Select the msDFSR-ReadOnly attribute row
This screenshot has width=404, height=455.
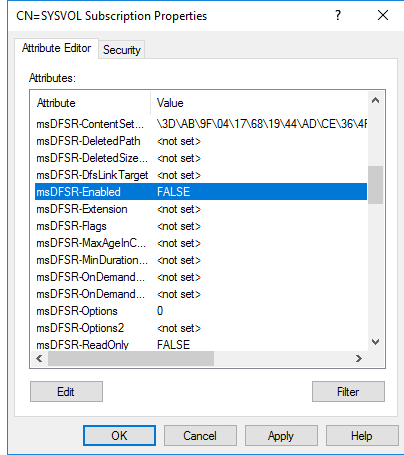(201, 345)
